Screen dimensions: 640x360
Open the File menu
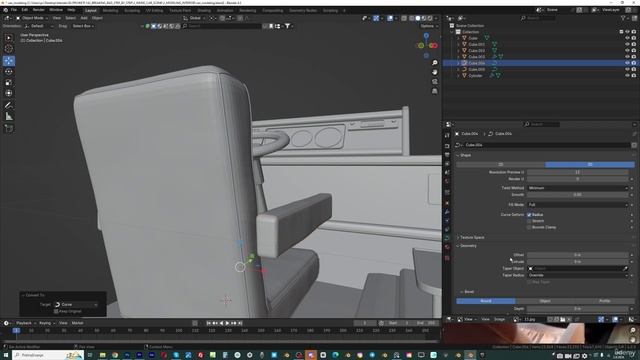(13, 10)
